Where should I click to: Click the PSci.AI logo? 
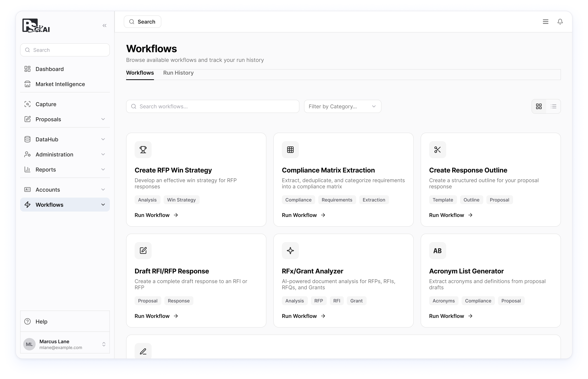[36, 25]
